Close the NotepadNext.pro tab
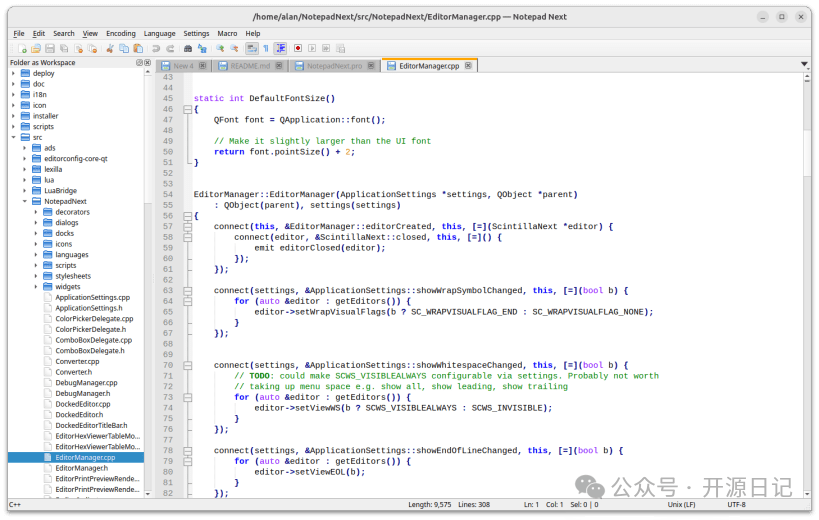 (371, 66)
